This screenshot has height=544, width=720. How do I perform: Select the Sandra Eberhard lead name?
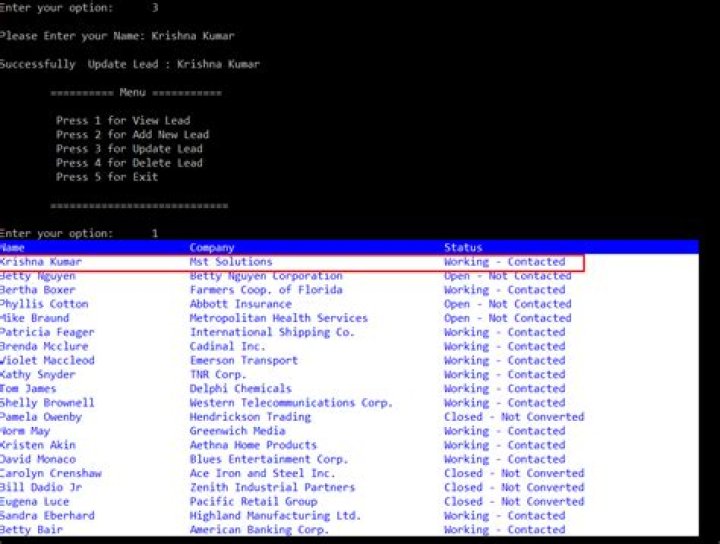click(x=47, y=515)
